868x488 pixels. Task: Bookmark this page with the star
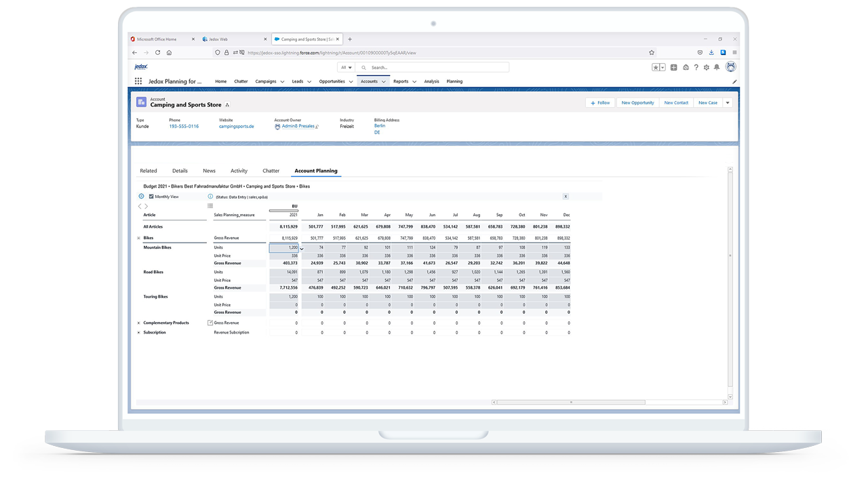point(652,52)
